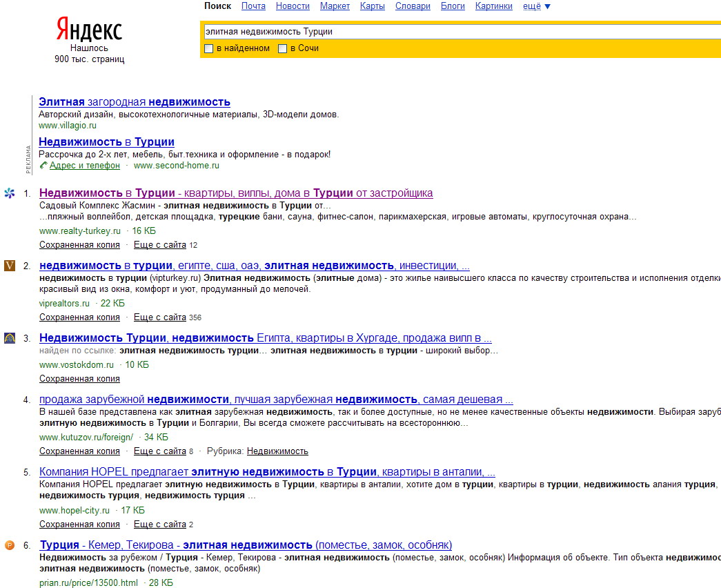Open HOPEL company result title
This screenshot has width=721, height=588.
267,473
